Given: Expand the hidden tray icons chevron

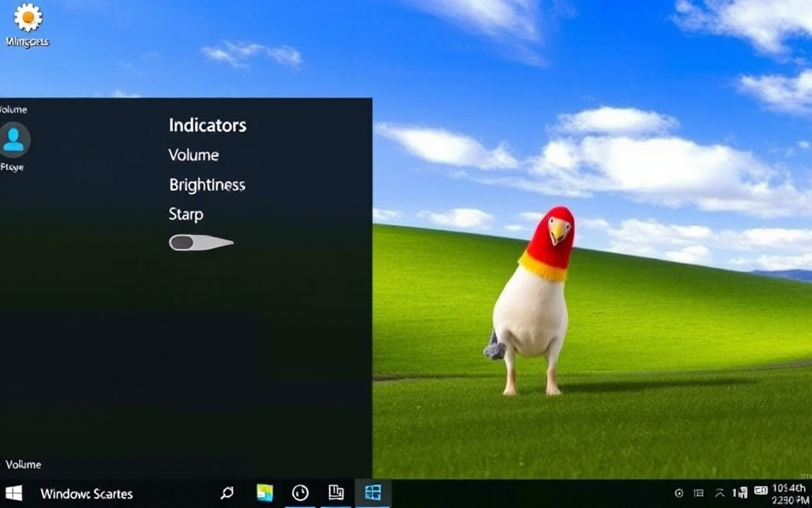Looking at the screenshot, I should [719, 493].
